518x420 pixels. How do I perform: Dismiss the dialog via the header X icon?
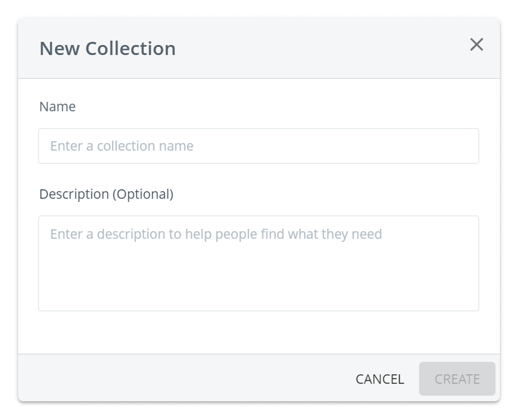tap(477, 45)
